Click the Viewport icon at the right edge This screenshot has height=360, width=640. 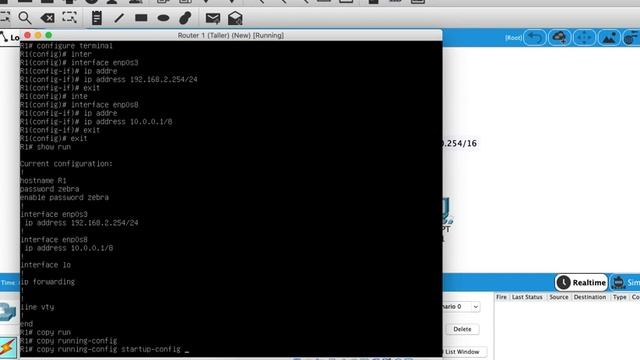(632, 38)
